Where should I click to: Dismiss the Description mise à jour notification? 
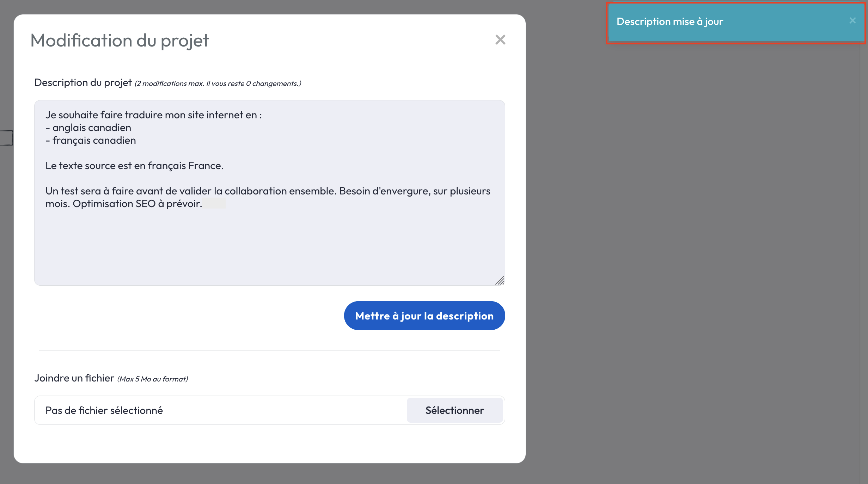[x=852, y=21]
